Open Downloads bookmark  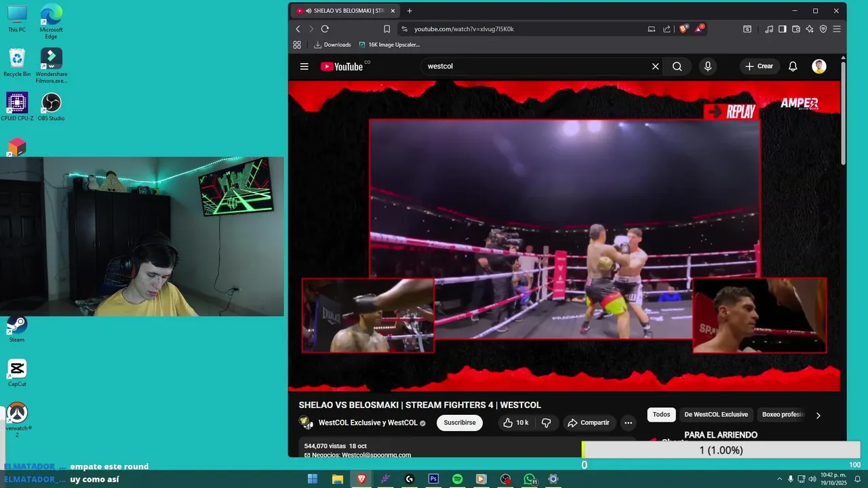[332, 45]
